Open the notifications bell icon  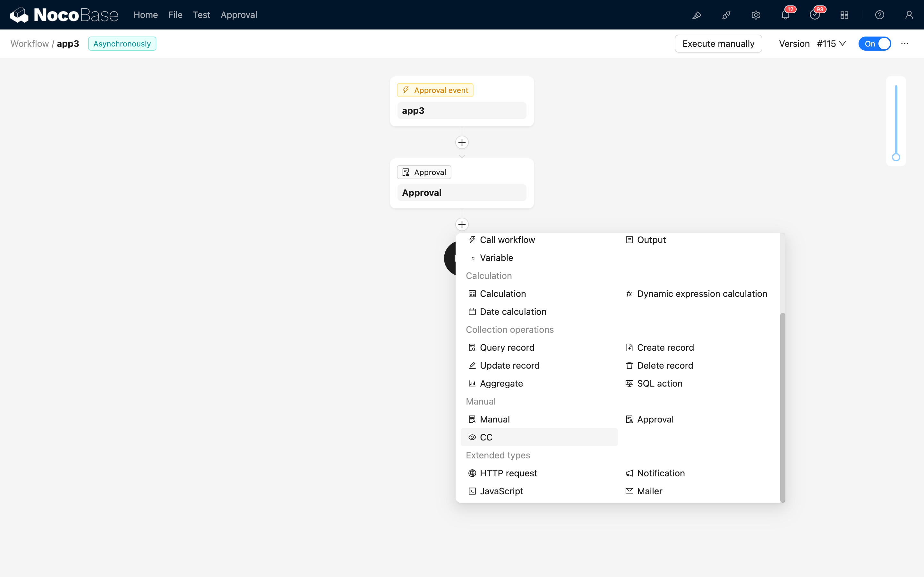(785, 15)
